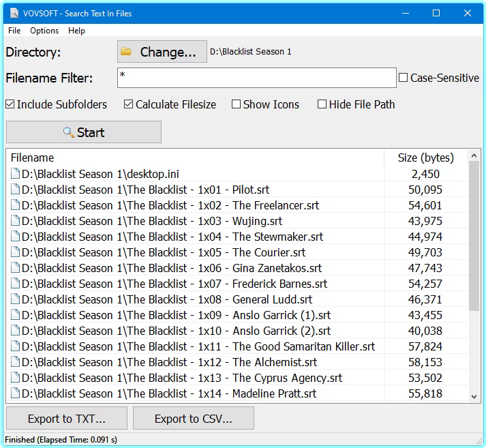Click the file icon for 1x05 The Courier.srt

point(16,252)
